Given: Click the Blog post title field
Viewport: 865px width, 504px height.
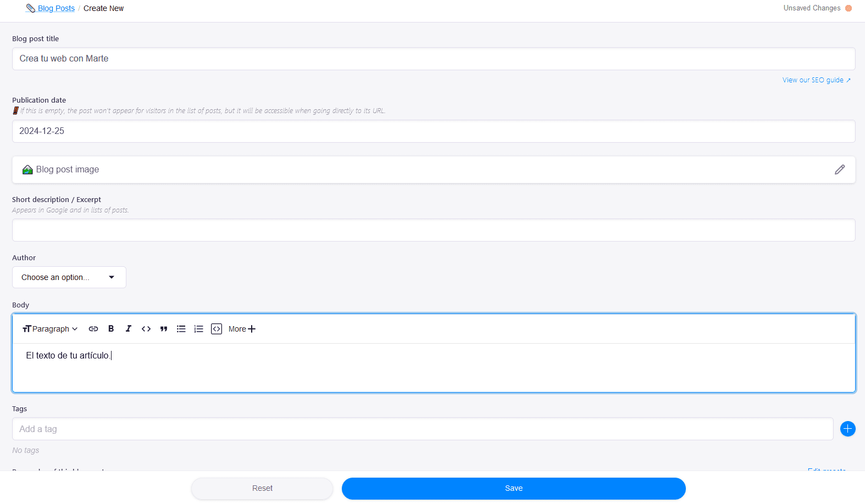Looking at the screenshot, I should (433, 59).
